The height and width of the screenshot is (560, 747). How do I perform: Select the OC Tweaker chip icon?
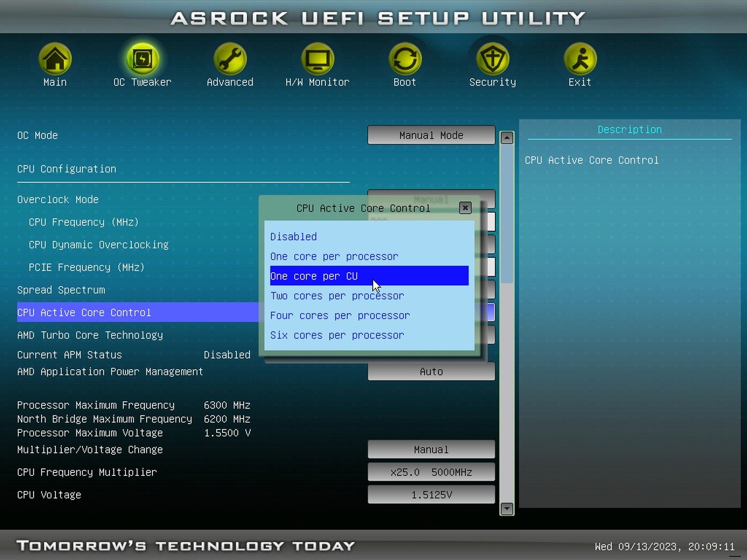click(x=142, y=59)
